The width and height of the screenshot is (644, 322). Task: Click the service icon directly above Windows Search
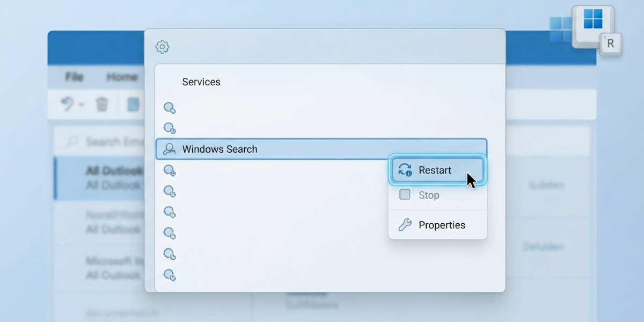pyautogui.click(x=170, y=128)
